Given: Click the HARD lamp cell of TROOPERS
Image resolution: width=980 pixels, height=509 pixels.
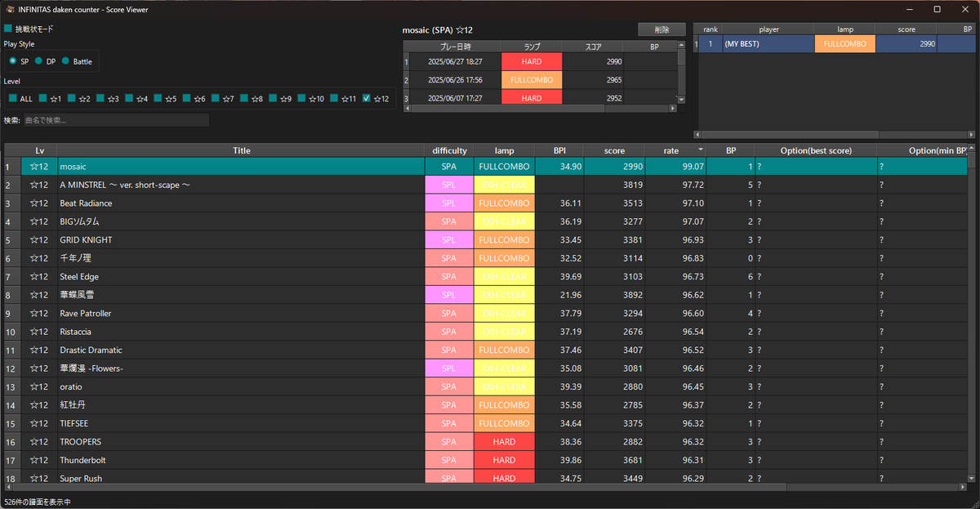Looking at the screenshot, I should tap(504, 441).
